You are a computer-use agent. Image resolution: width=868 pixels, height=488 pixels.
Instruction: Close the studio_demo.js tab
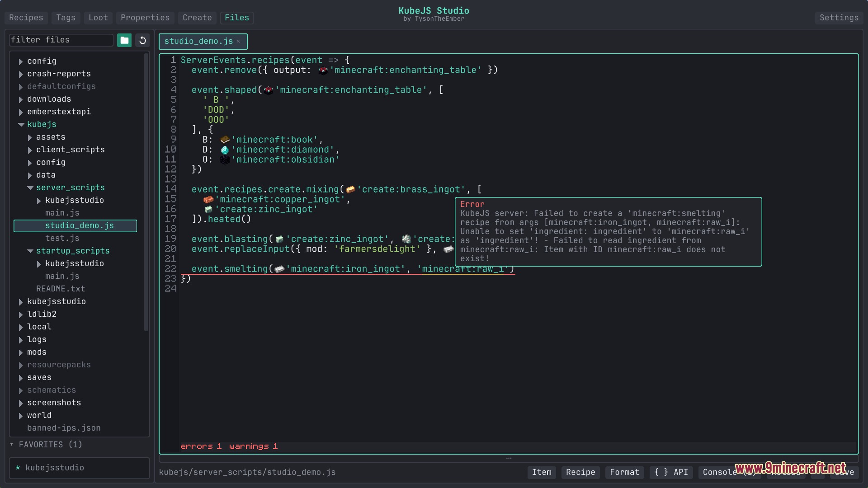click(x=238, y=41)
